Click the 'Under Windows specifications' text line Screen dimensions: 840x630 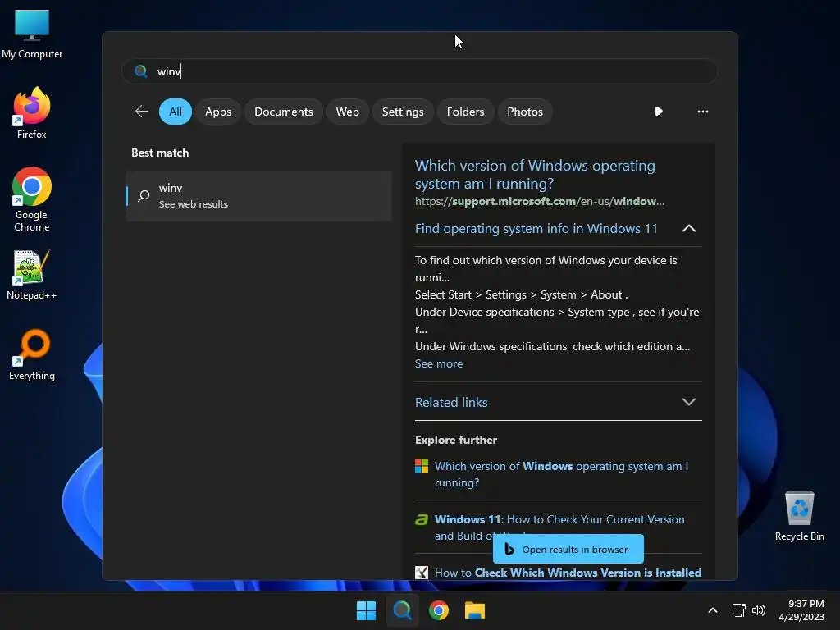click(552, 347)
